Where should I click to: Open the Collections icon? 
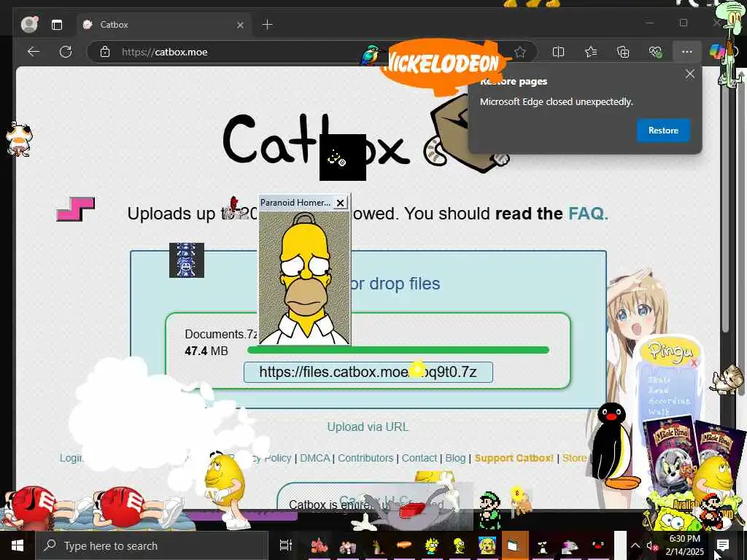coord(623,52)
